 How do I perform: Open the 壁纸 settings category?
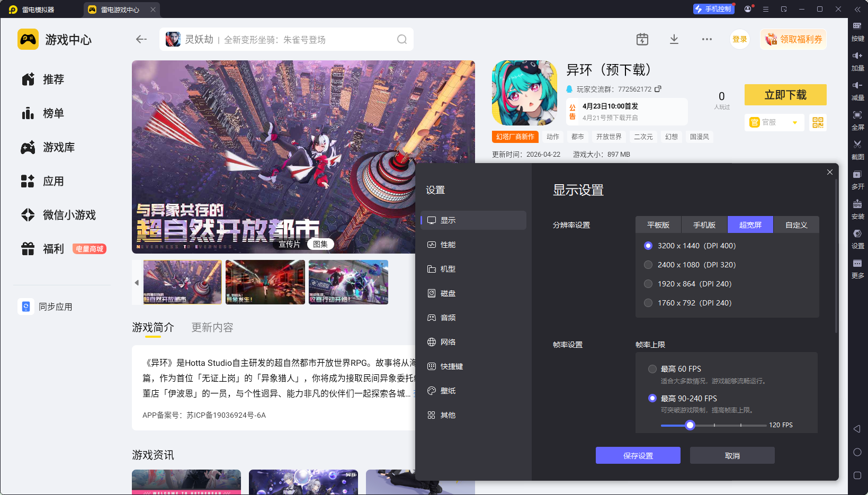(x=473, y=391)
